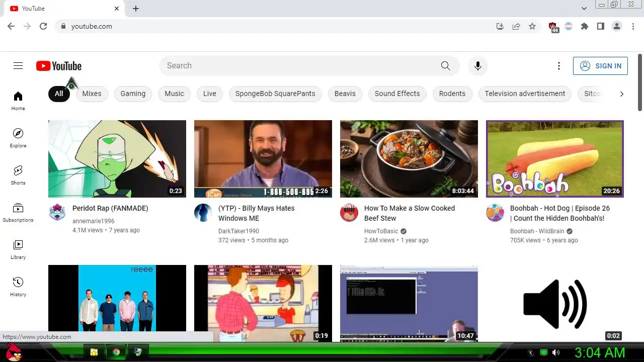This screenshot has height=362, width=644.
Task: Open the beef stew video thumbnail
Action: (409, 159)
